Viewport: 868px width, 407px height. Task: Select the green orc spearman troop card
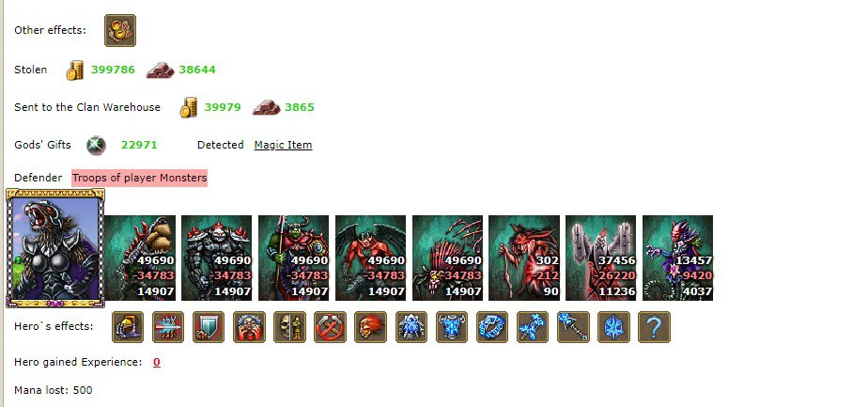(293, 258)
